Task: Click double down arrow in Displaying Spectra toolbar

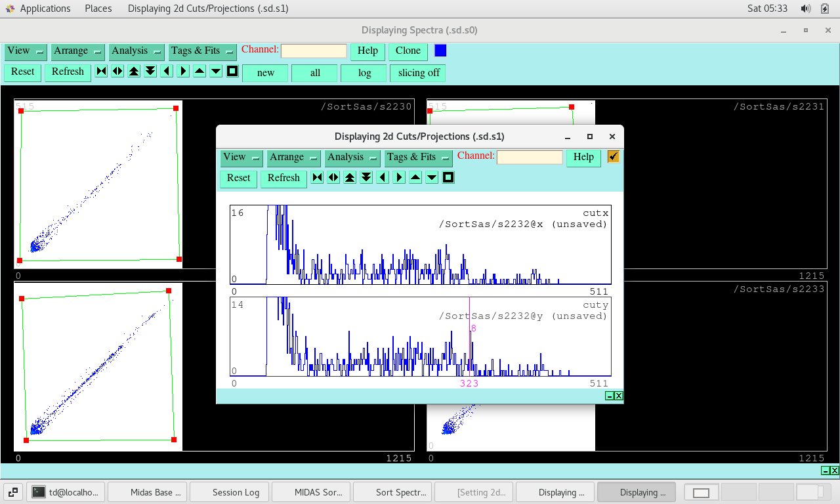Action: [x=150, y=72]
